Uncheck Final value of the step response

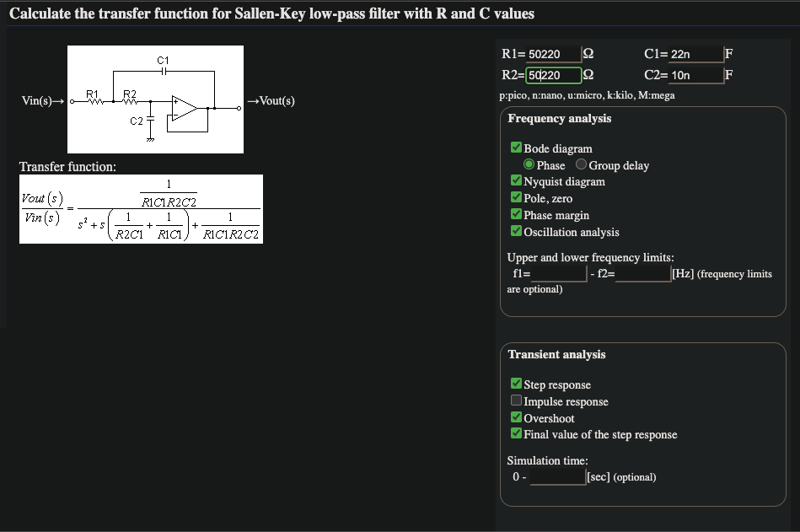517,434
